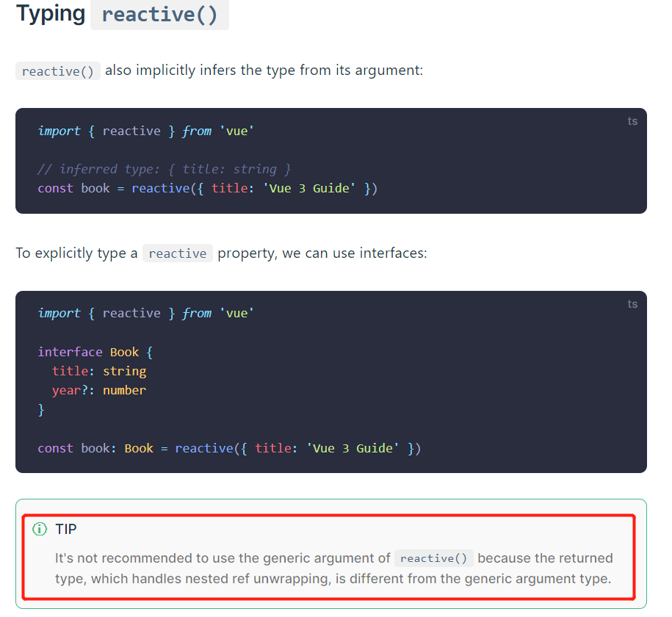Click the ts label on first code block
The image size is (672, 617).
632,121
